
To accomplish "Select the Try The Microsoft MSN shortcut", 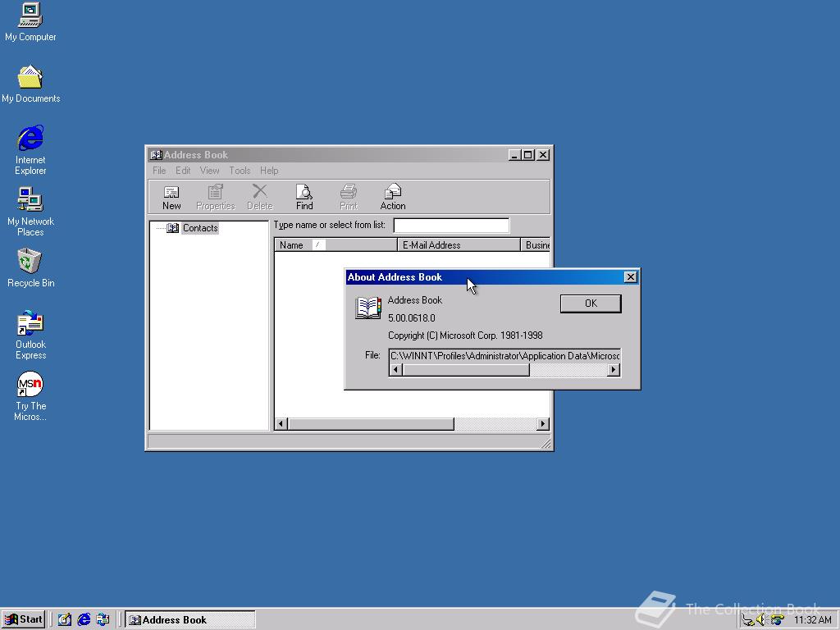I will [x=30, y=396].
